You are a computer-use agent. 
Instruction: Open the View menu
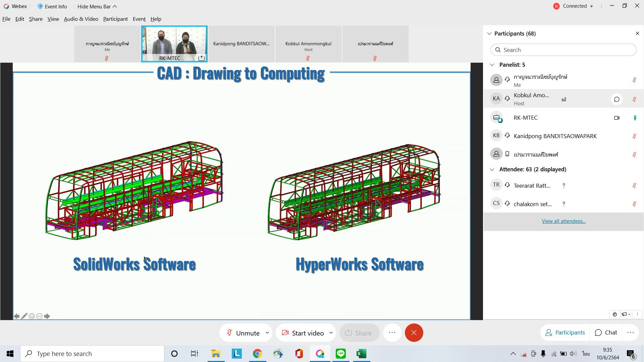[53, 19]
